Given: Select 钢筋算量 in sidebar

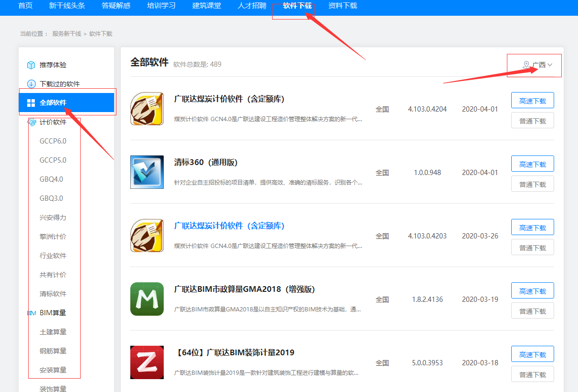Looking at the screenshot, I should tap(53, 351).
